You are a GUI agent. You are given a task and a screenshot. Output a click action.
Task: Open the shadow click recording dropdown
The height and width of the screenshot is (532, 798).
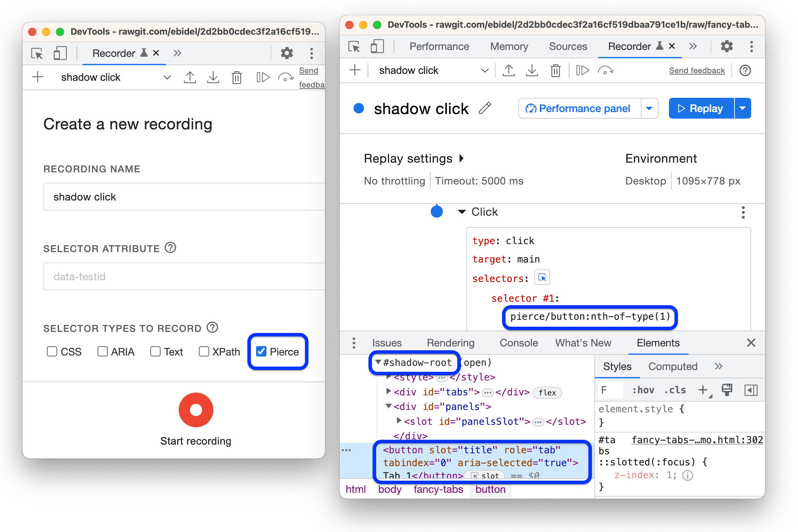click(486, 71)
